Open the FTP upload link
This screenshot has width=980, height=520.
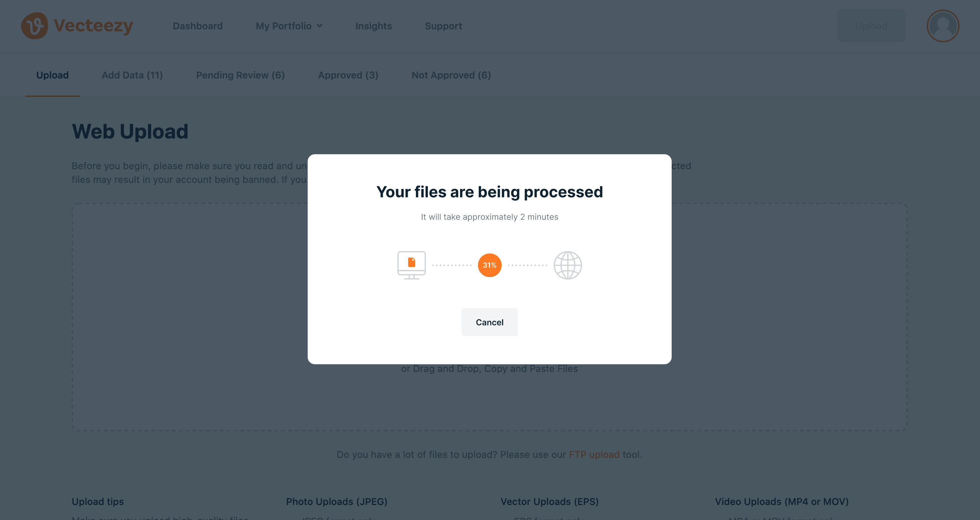(594, 454)
